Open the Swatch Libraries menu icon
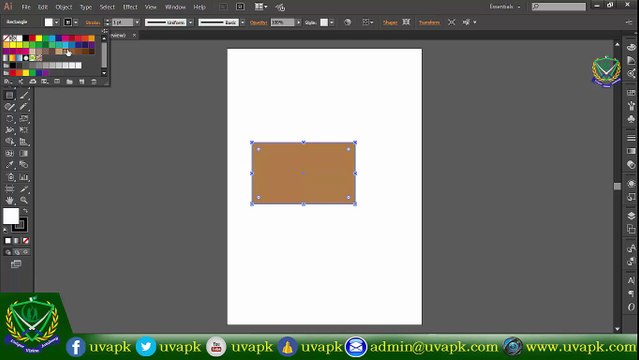Image resolution: width=639 pixels, height=360 pixels. click(7, 82)
